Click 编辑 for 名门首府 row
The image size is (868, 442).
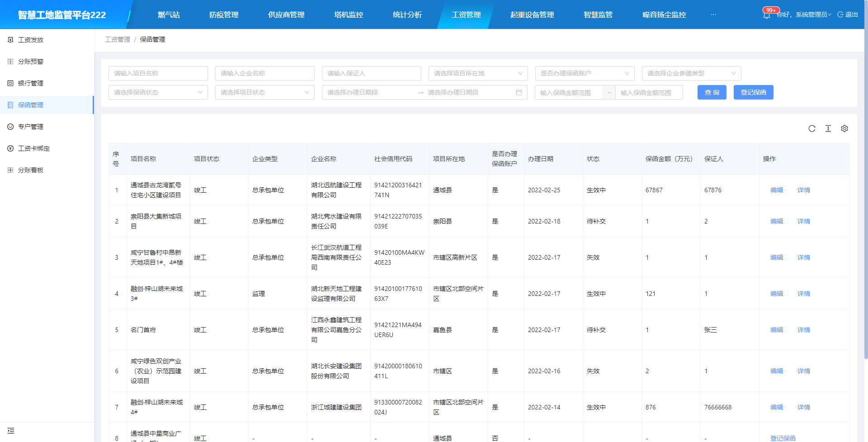point(777,330)
